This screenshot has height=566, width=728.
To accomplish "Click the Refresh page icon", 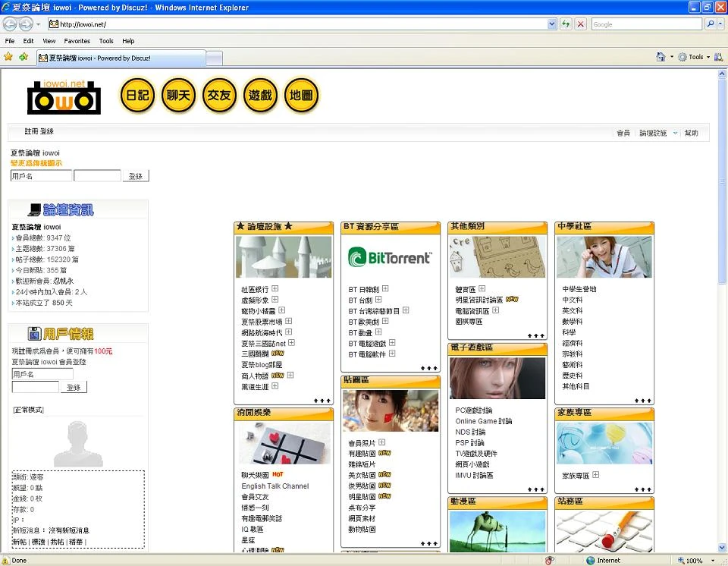I will [x=566, y=24].
